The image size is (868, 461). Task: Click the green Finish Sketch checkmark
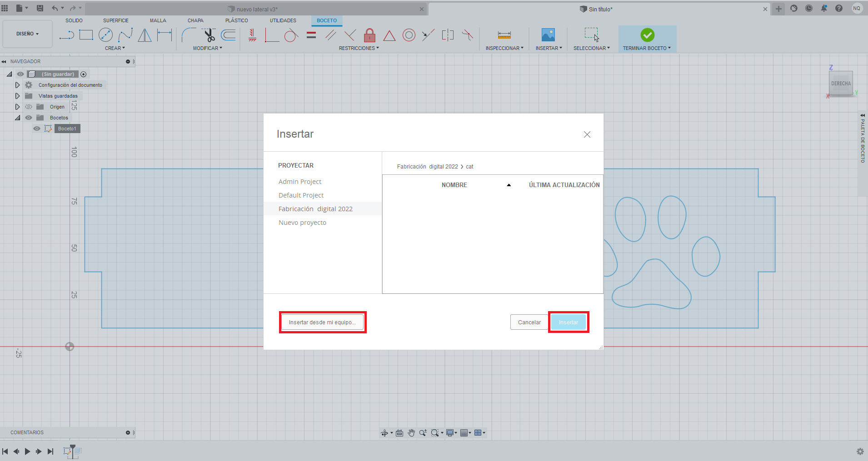(648, 35)
